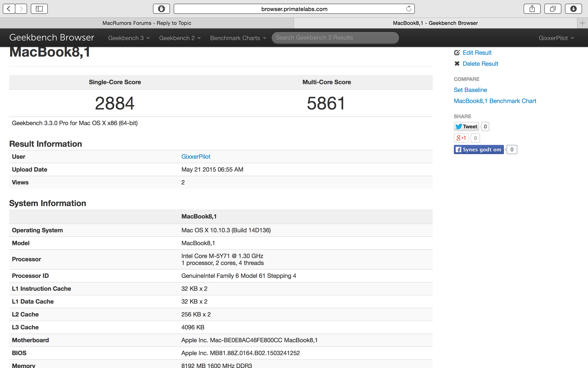Click the Intel Core M-5Y71 processor text
This screenshot has height=368, width=588.
[222, 256]
